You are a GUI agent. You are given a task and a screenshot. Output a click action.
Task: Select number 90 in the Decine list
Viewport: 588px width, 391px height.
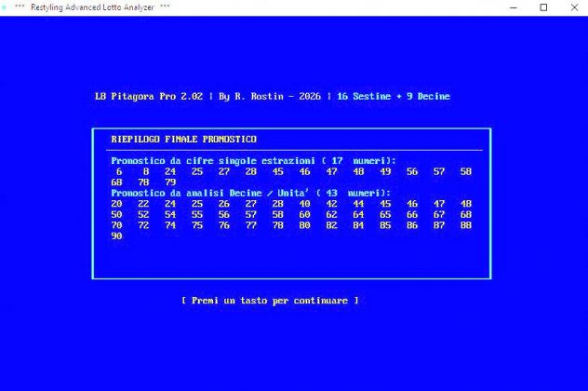pyautogui.click(x=116, y=236)
